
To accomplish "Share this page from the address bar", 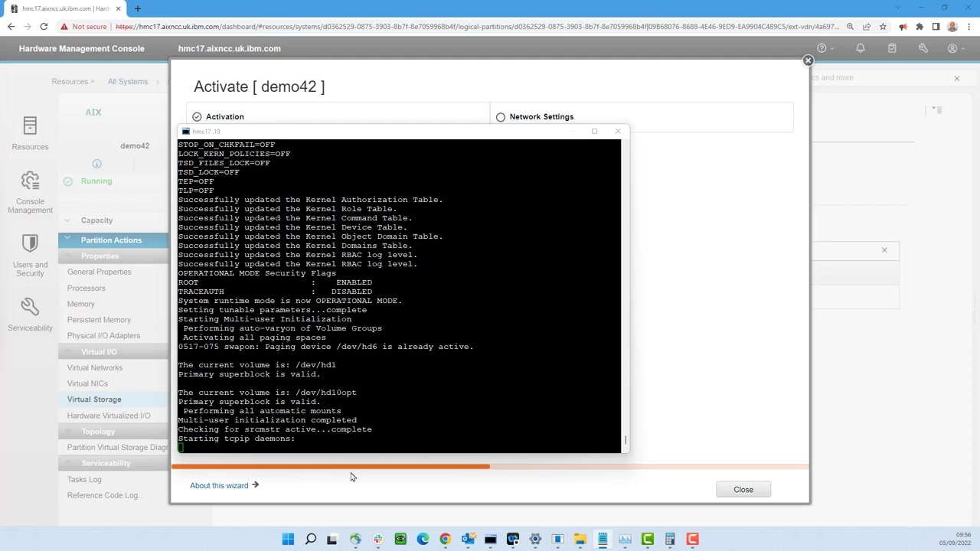I will [x=867, y=27].
